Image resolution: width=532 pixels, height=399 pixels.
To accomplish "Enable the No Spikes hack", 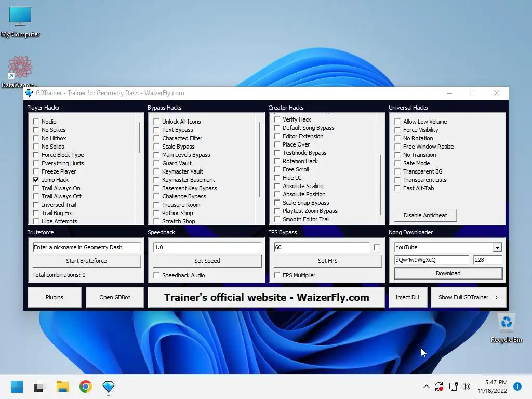I will pos(36,130).
